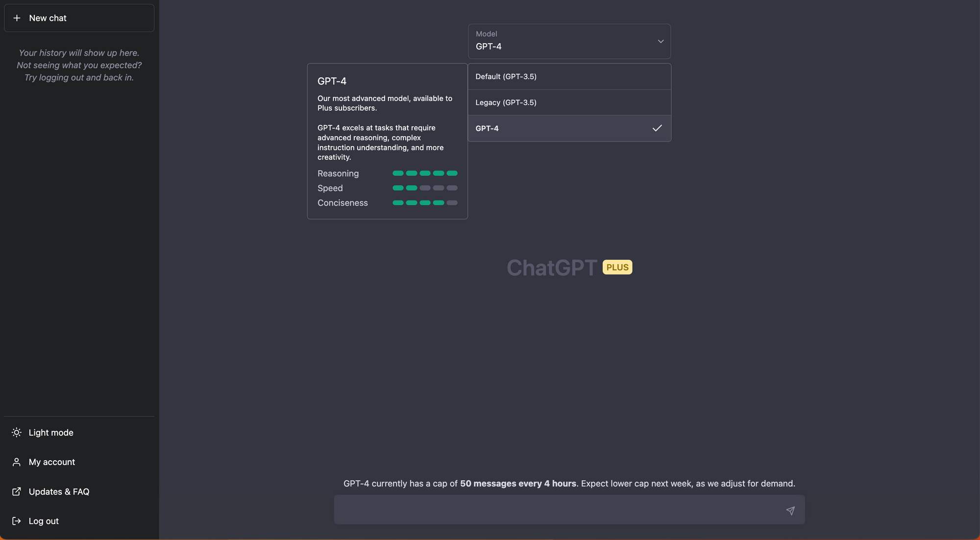This screenshot has height=540, width=980.
Task: Select the GPT-4 option in the list
Action: click(x=487, y=128)
